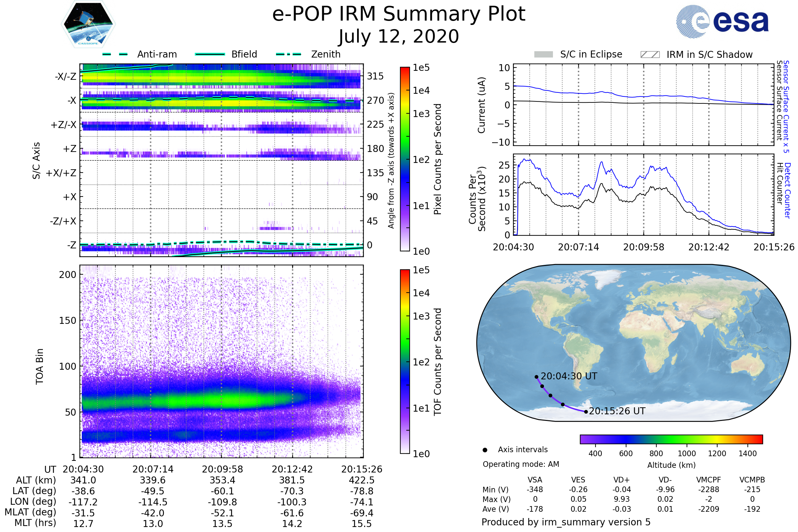Image resolution: width=798 pixels, height=532 pixels.
Task: Click the Operating mode: AM text
Action: tap(521, 464)
